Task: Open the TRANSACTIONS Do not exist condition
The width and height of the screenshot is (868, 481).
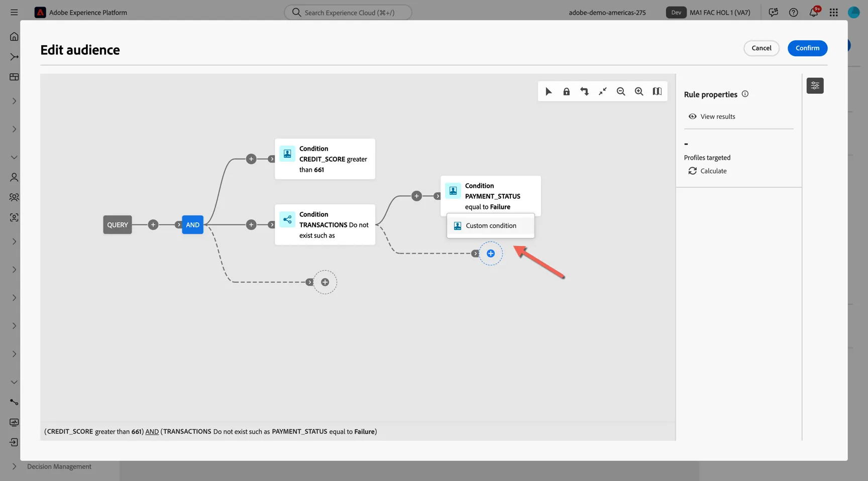Action: (x=325, y=225)
